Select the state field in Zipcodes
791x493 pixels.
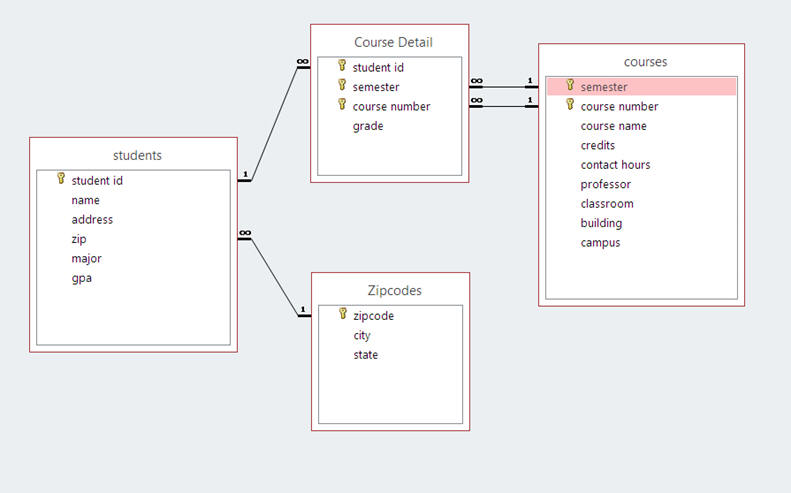365,355
